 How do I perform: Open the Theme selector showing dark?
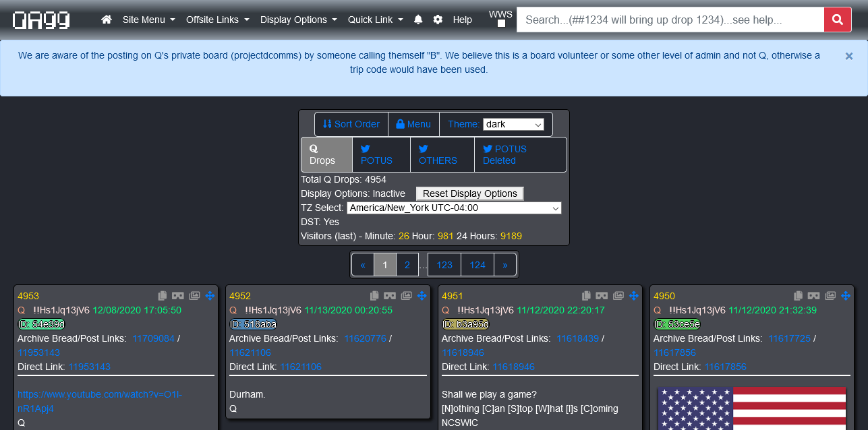click(x=513, y=124)
